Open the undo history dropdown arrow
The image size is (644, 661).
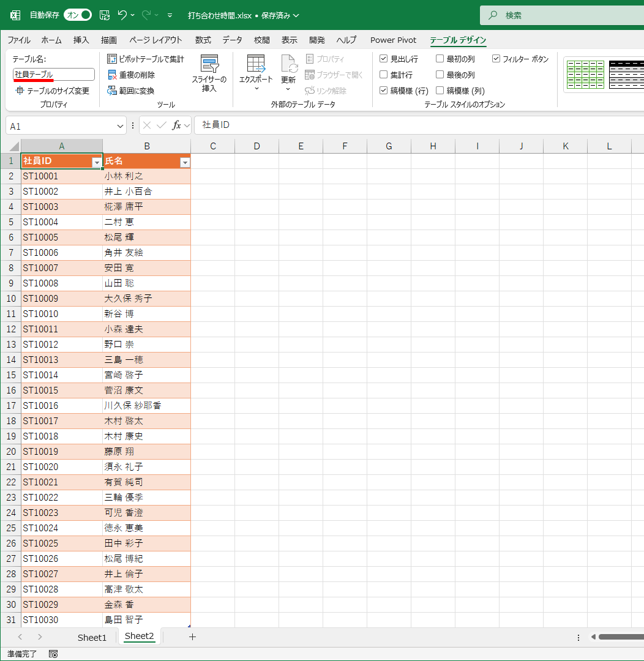pyautogui.click(x=132, y=15)
